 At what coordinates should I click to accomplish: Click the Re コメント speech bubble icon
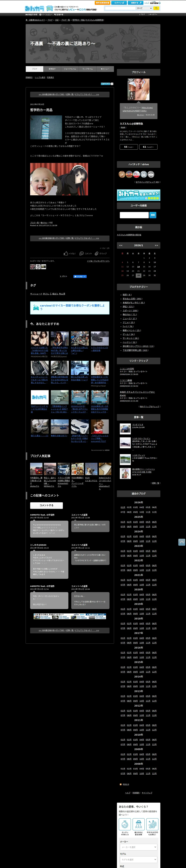[81, 253]
